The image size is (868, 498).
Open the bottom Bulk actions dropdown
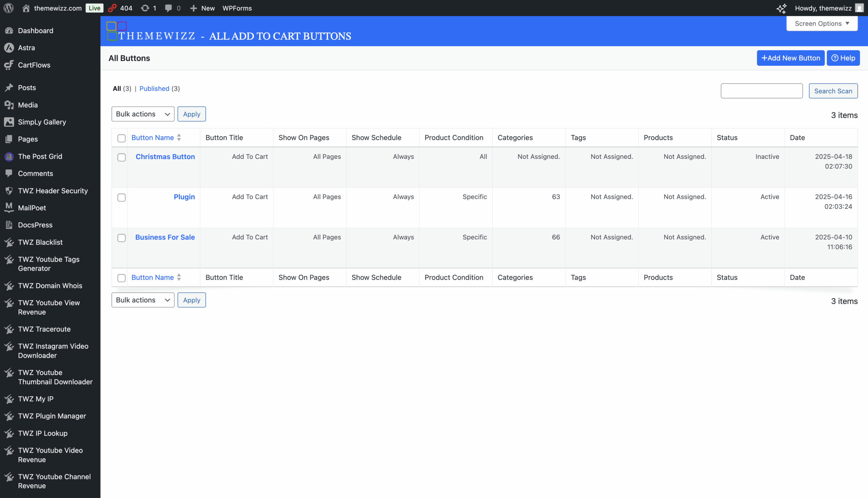pos(143,300)
